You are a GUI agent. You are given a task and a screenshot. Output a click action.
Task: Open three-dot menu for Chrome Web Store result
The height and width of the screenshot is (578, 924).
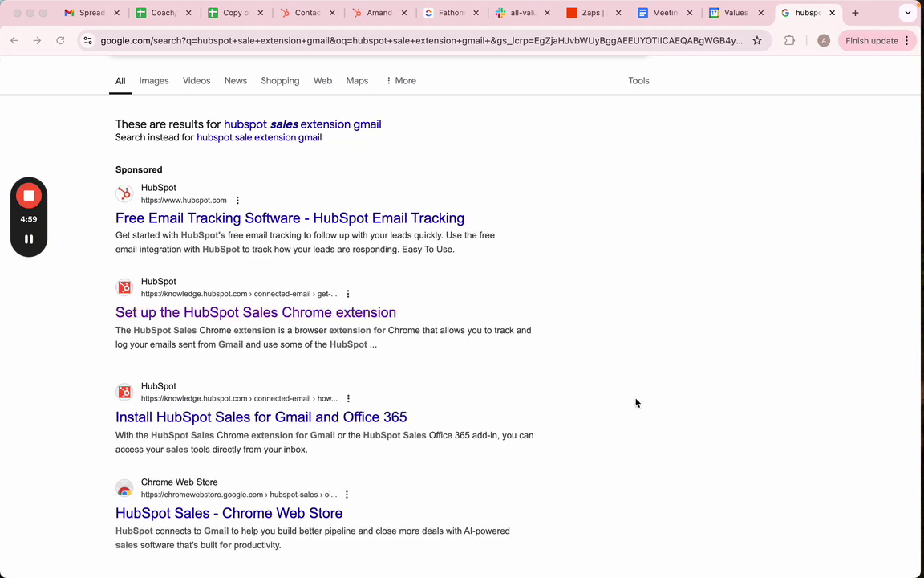[346, 495]
